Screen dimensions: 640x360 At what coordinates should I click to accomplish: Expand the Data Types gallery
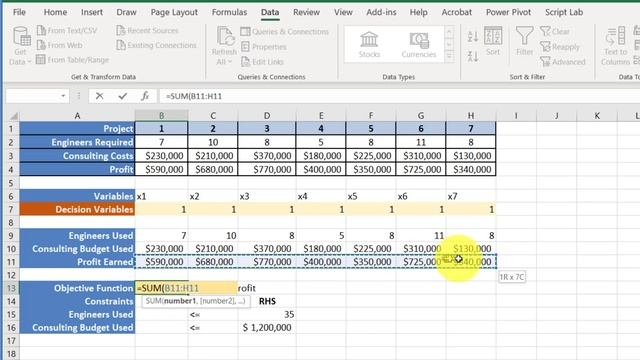pyautogui.click(x=449, y=57)
